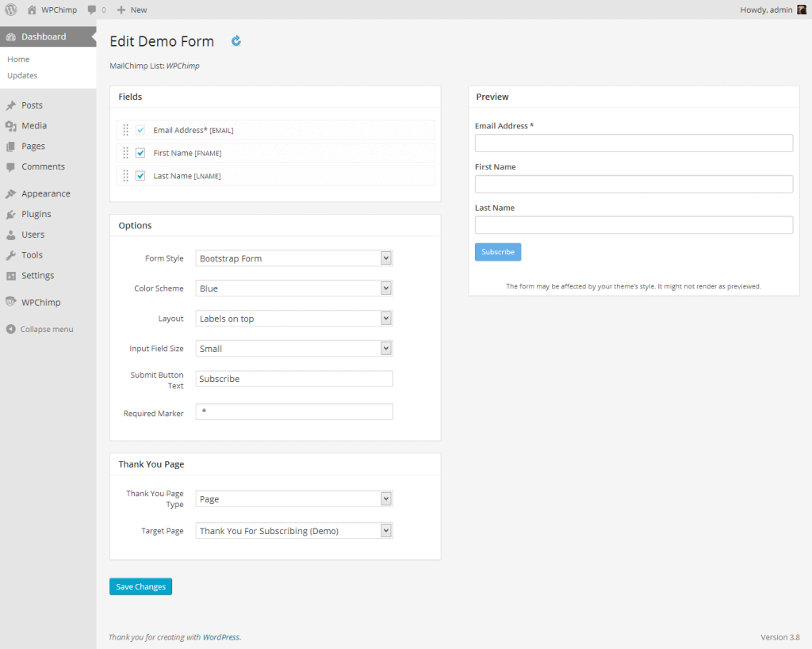Click the New admin bar item
The width and height of the screenshot is (812, 649).
[x=139, y=10]
